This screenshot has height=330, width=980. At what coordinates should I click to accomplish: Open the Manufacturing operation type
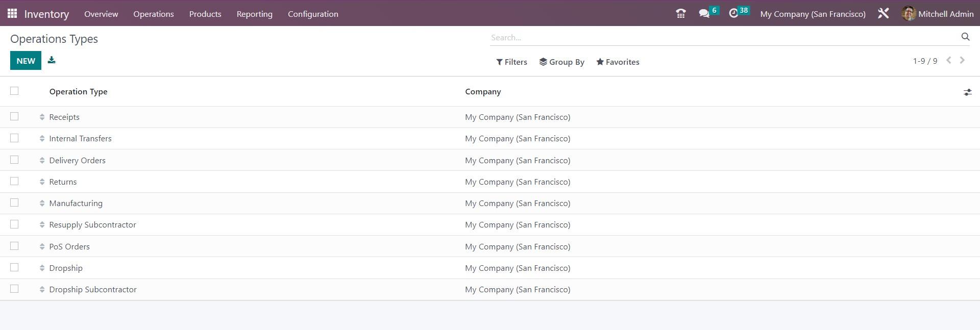76,204
